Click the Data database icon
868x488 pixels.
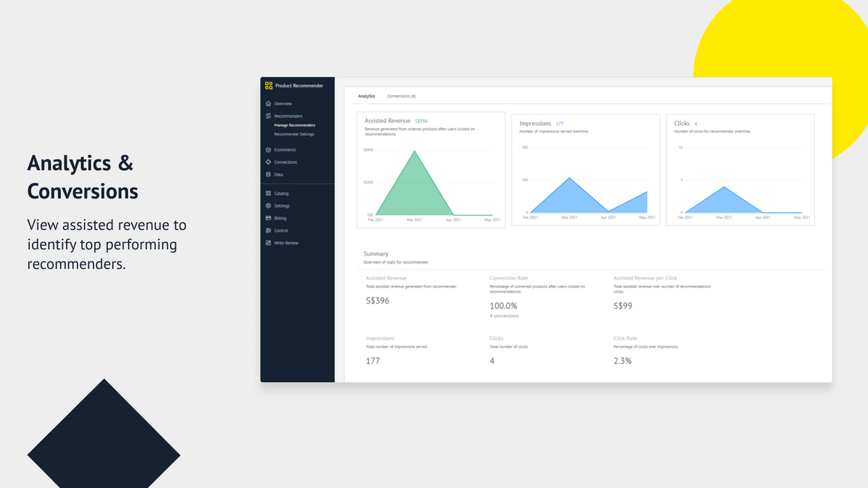(x=269, y=175)
